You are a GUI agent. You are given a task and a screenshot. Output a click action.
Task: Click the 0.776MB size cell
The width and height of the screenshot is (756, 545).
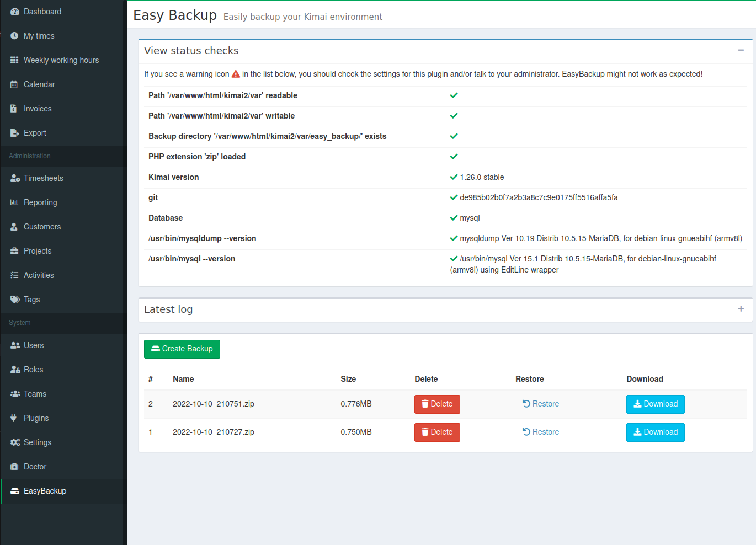tap(356, 404)
